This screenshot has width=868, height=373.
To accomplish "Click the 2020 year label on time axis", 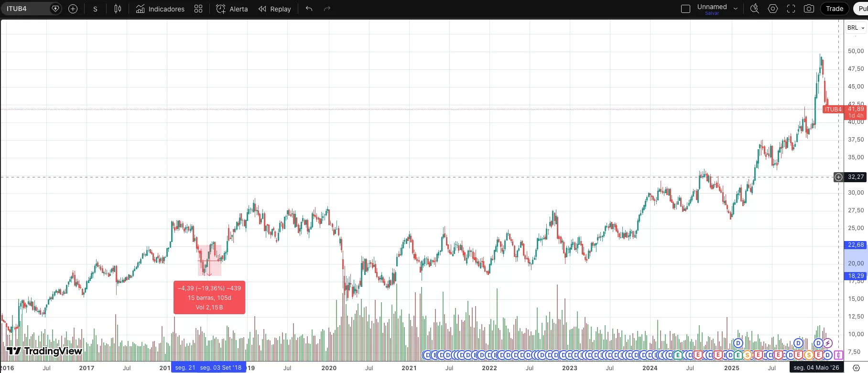I will click(329, 368).
